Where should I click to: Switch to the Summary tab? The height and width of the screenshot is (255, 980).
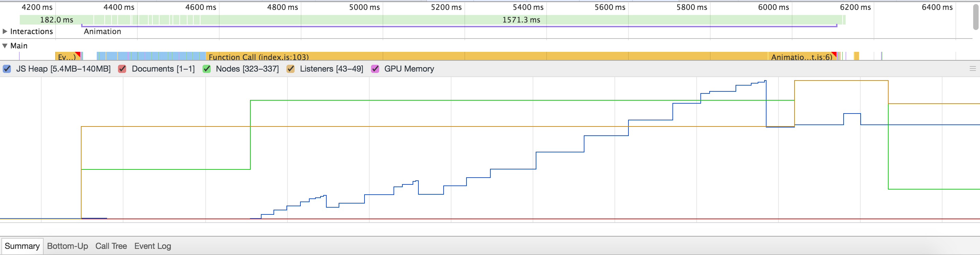coord(22,246)
